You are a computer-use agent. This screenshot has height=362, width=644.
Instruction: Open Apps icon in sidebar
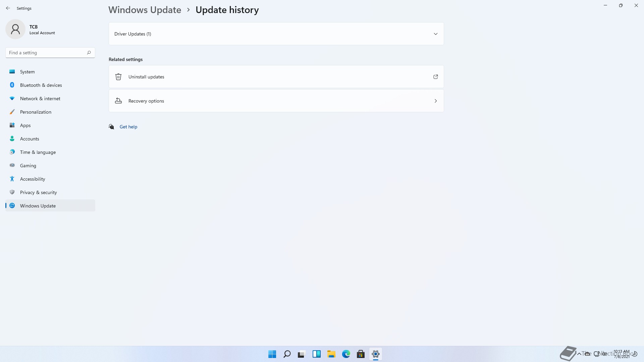(12, 125)
